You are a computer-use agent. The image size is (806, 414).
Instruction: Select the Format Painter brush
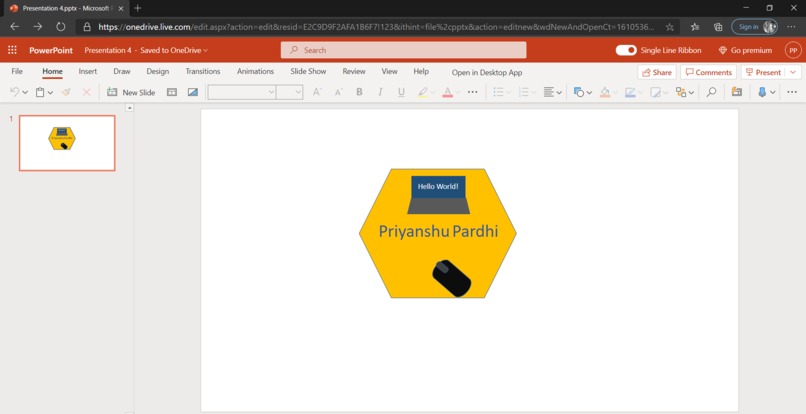tap(66, 92)
